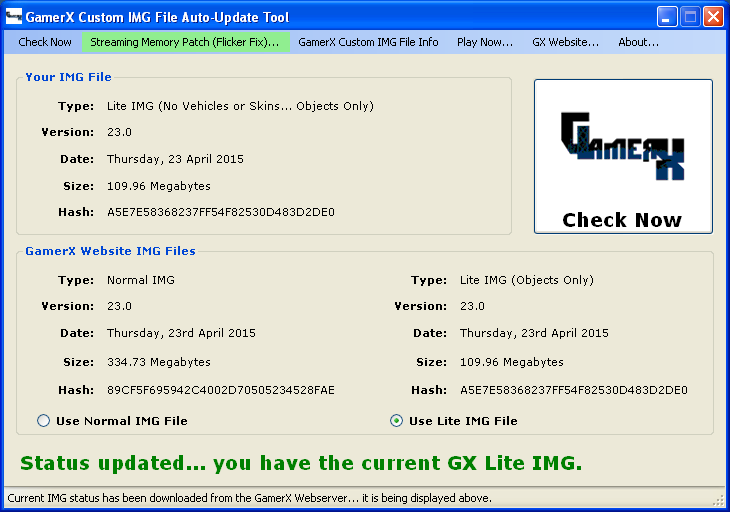Click Normal IMG hash 89CF5F695942C4002D70505234528FAE
This screenshot has height=512, width=730.
[x=221, y=390]
